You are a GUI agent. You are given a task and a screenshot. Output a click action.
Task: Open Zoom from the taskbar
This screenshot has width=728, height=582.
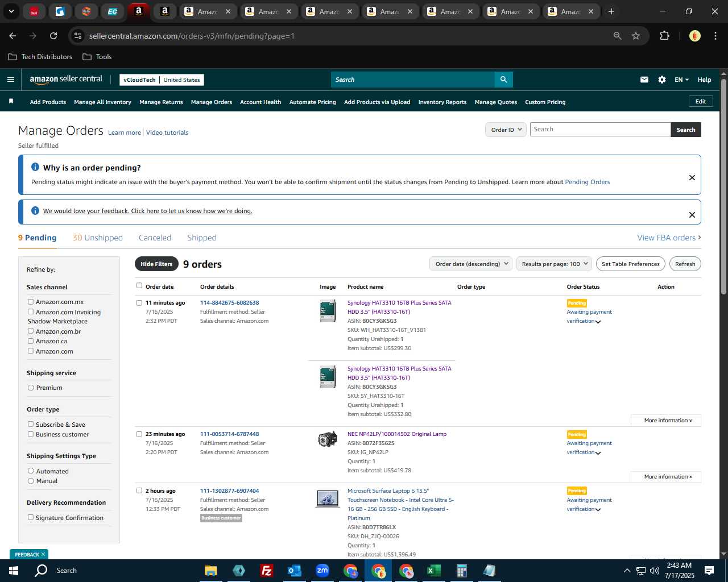(322, 571)
